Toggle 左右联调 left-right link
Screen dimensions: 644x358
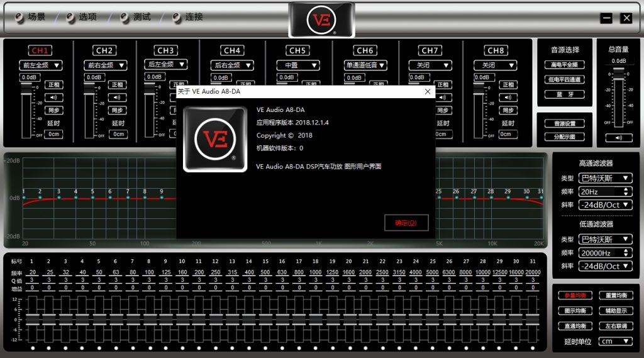pos(616,326)
